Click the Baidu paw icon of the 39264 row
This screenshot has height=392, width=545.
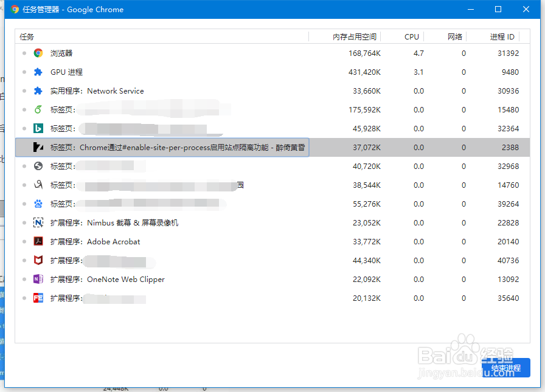click(38, 204)
